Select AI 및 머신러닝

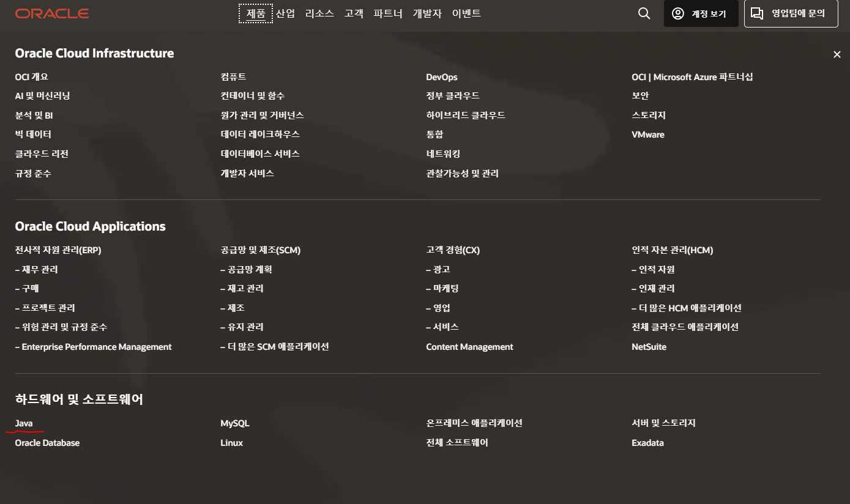[43, 96]
